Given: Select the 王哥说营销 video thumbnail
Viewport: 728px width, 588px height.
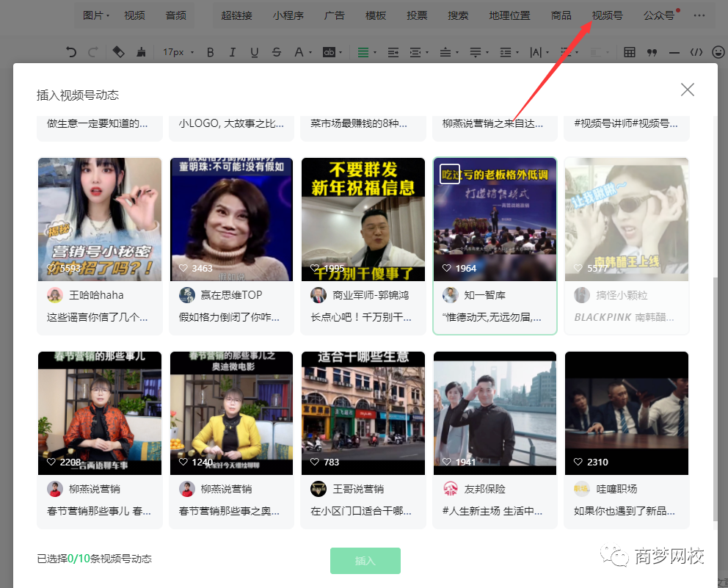Looking at the screenshot, I should coord(363,413).
